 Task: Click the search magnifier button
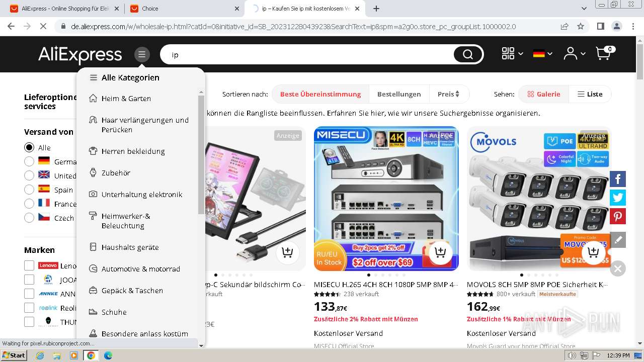(468, 54)
